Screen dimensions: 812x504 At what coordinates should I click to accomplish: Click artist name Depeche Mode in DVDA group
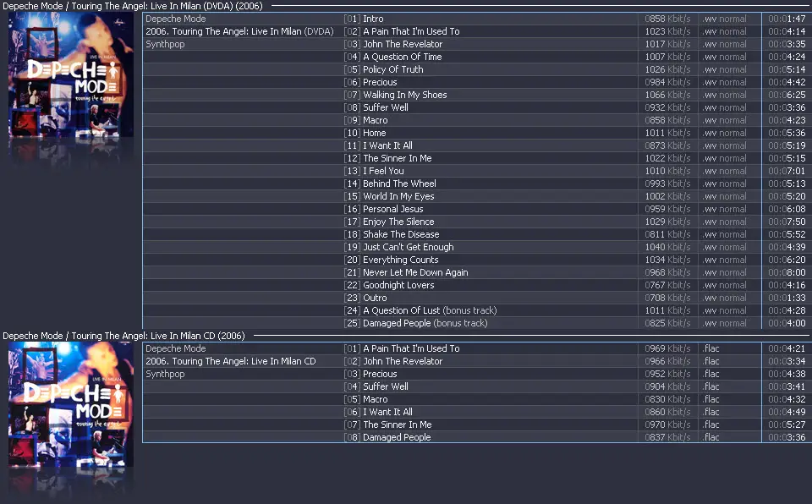(176, 19)
